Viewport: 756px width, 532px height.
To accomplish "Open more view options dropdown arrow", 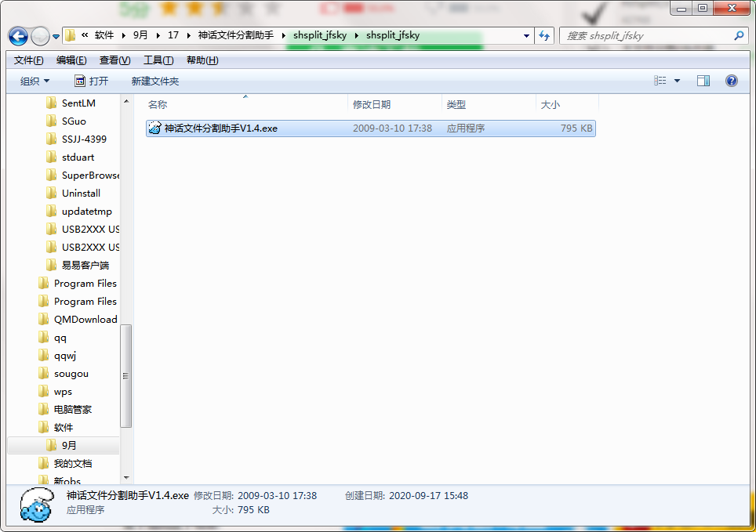I will [x=677, y=81].
